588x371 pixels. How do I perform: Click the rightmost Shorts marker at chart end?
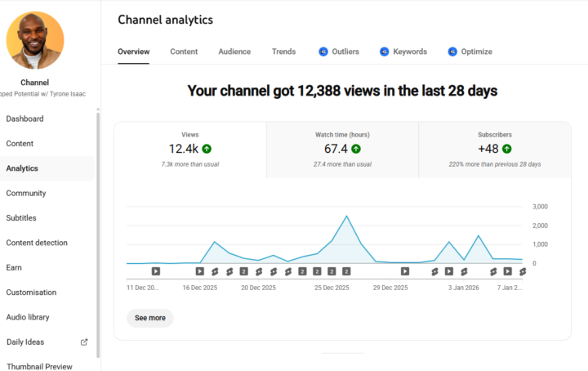click(523, 271)
